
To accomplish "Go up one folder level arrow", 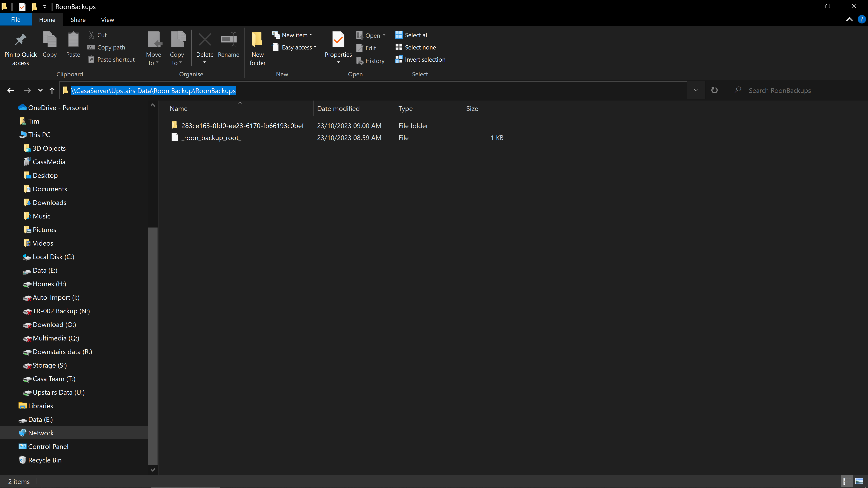I will [x=52, y=90].
